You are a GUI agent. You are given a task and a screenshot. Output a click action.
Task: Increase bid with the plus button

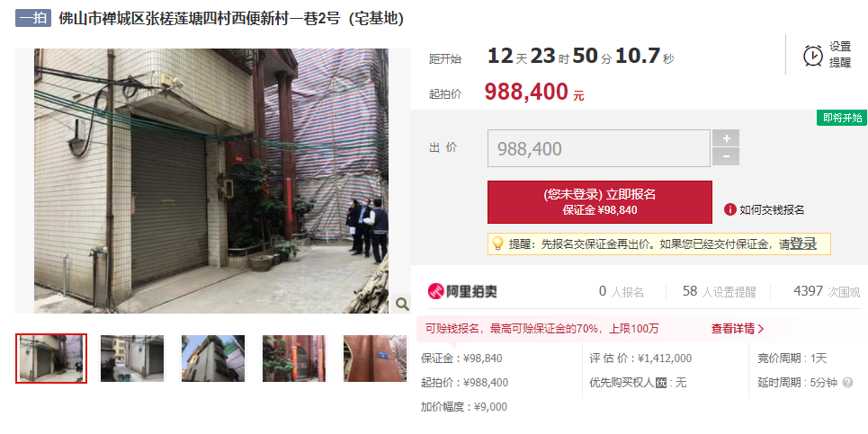pos(726,138)
